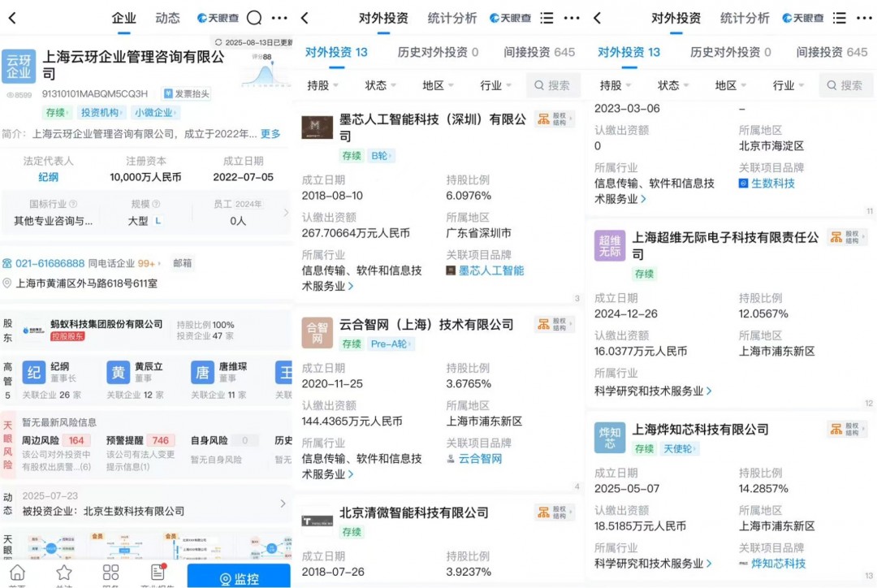The height and width of the screenshot is (588, 877).
Task: Tap the back arrow on company page
Action: pyautogui.click(x=12, y=18)
